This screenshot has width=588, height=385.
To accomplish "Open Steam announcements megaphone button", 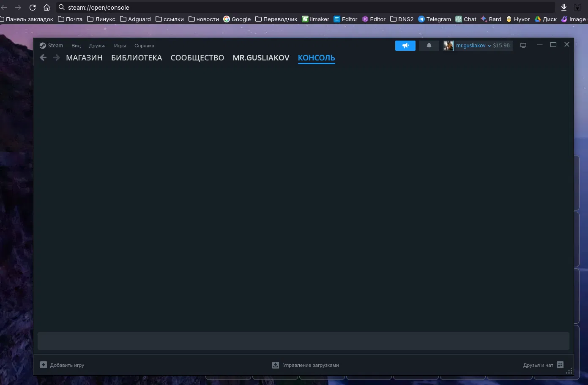I will 405,46.
